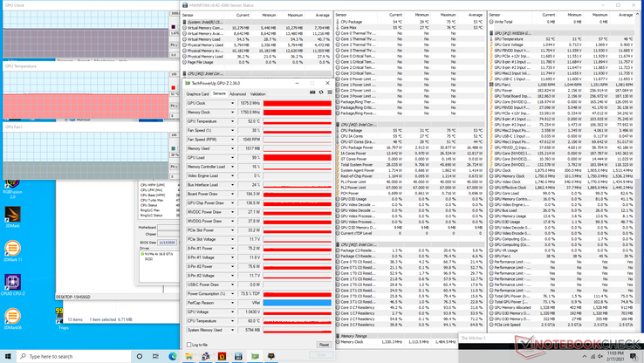
Task: Select the GPU Power row in HWiNFO
Action: pos(561,91)
